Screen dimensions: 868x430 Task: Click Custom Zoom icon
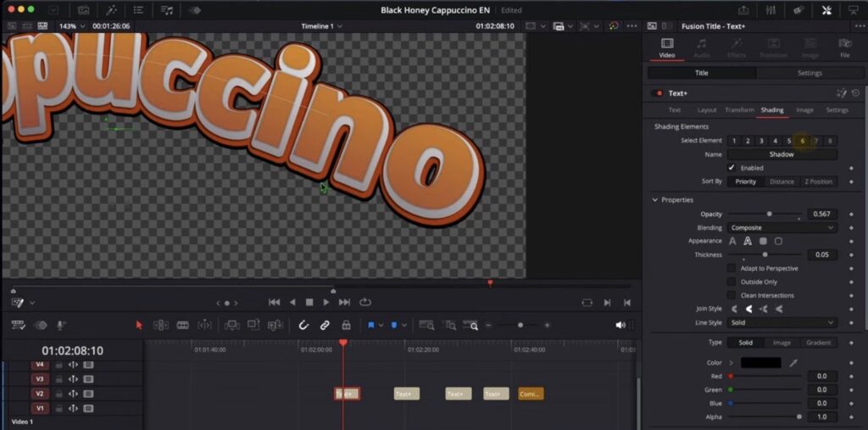pos(471,326)
